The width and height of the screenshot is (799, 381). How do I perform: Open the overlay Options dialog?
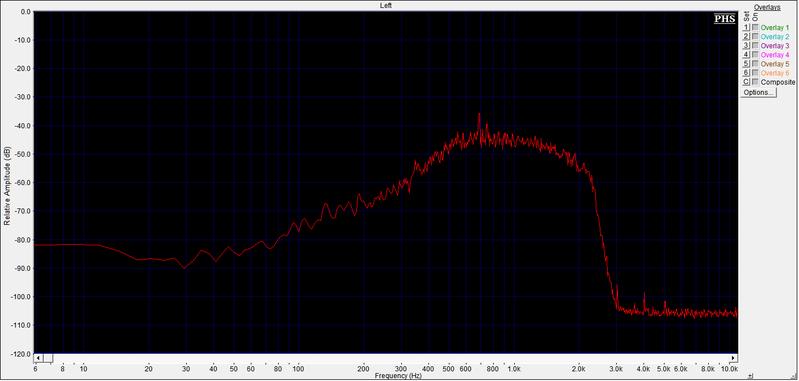tap(758, 93)
